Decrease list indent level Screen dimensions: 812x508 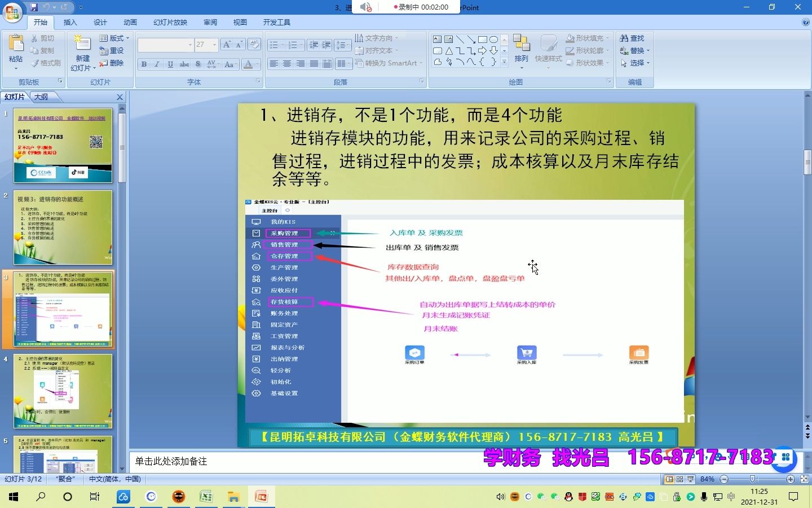pyautogui.click(x=314, y=45)
